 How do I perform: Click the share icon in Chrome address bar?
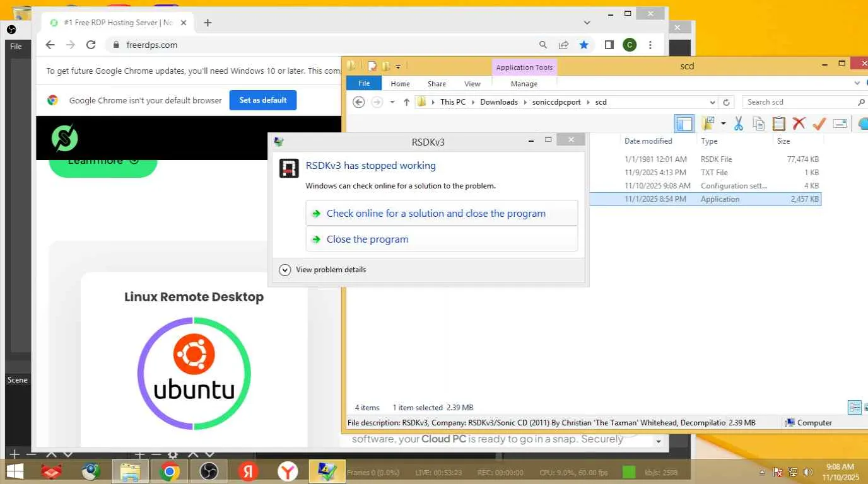[x=563, y=45]
